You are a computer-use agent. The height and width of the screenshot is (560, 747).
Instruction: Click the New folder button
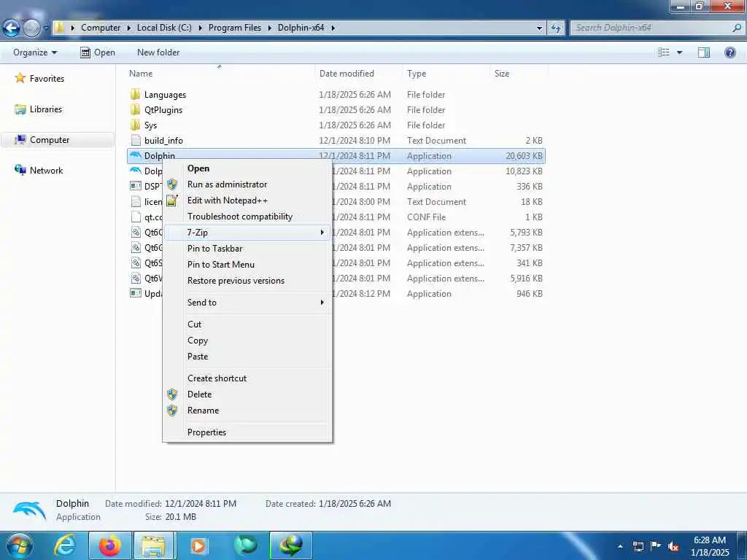click(158, 52)
